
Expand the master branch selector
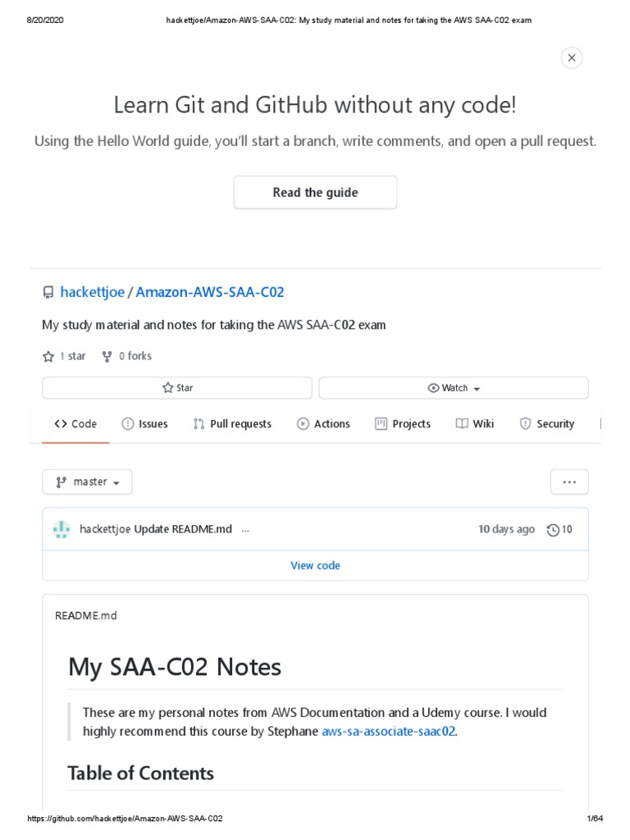(87, 482)
